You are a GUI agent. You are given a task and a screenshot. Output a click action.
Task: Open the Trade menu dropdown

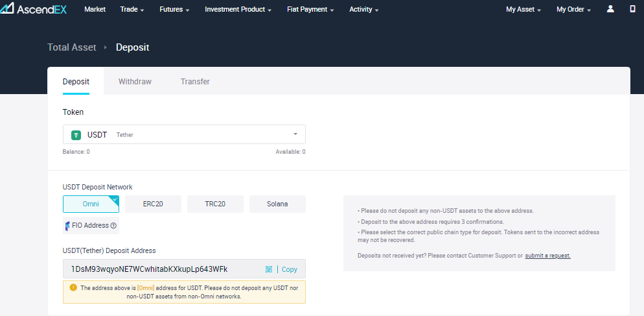click(x=132, y=9)
